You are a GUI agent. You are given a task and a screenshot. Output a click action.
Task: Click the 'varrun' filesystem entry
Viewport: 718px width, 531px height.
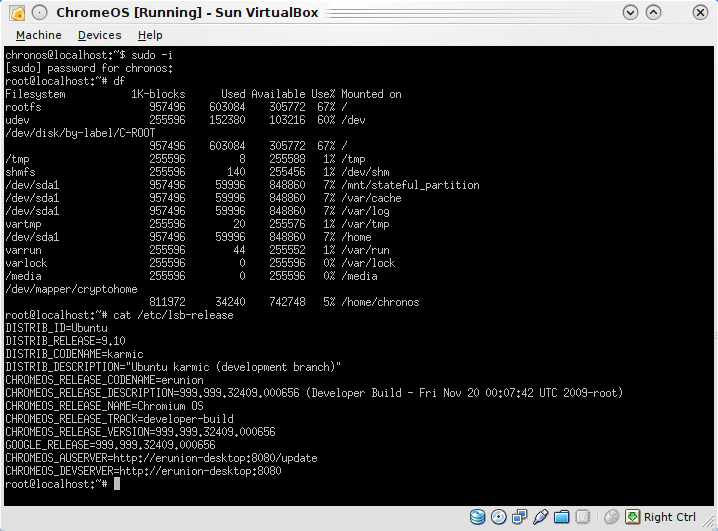(23, 250)
